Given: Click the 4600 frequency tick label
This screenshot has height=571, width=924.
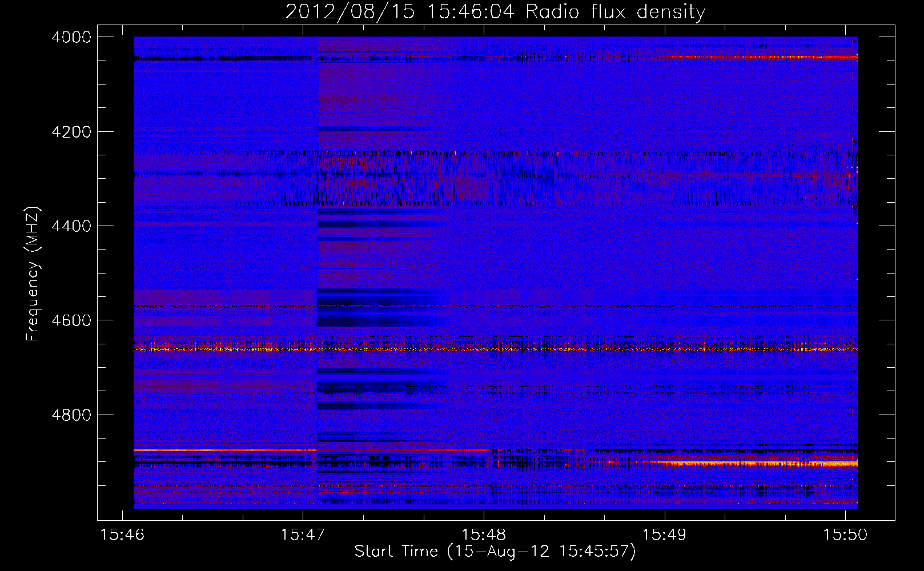Looking at the screenshot, I should pos(71,321).
